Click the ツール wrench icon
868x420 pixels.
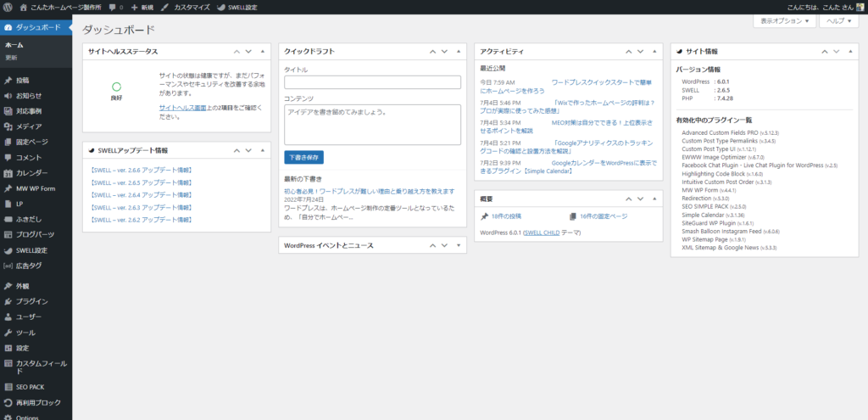pos(8,333)
